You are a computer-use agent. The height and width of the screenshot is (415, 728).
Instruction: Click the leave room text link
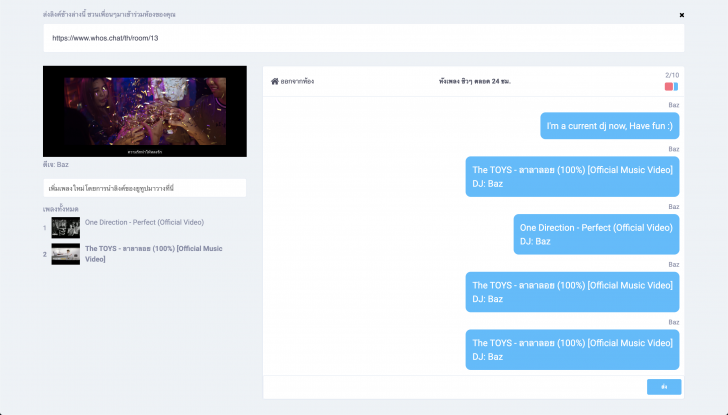[x=297, y=81]
